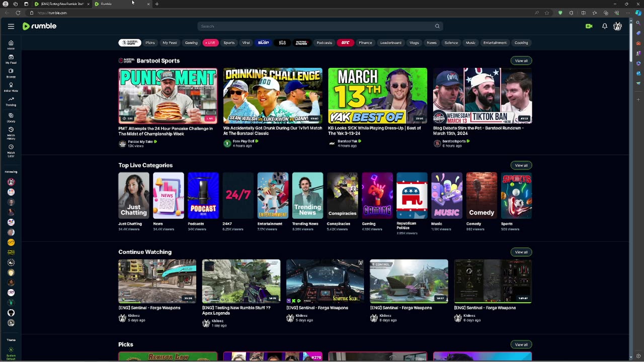
Task: Select the Leaderboard category pill
Action: pos(390,43)
